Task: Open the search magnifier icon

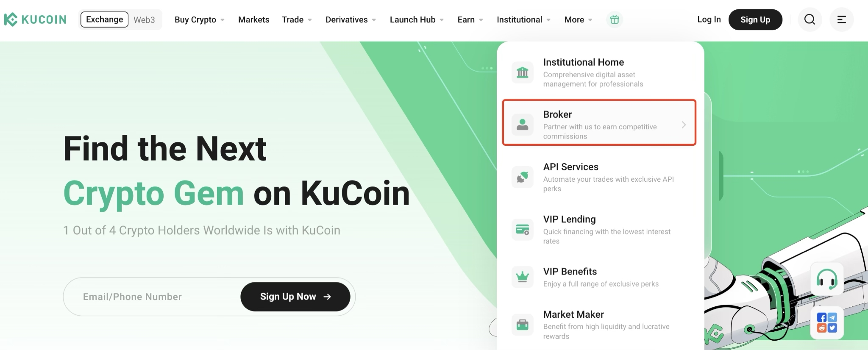Action: [810, 19]
